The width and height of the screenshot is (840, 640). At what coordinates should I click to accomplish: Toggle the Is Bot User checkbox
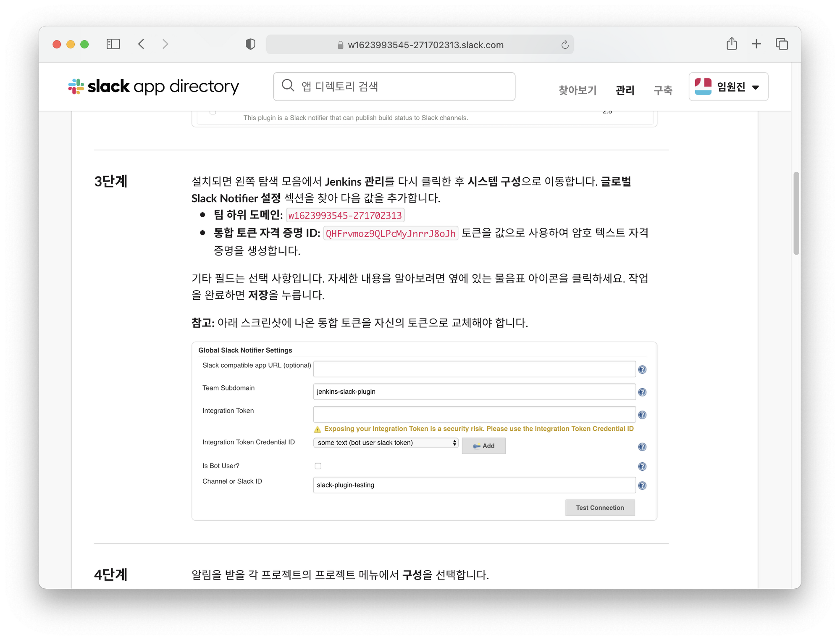click(x=318, y=466)
